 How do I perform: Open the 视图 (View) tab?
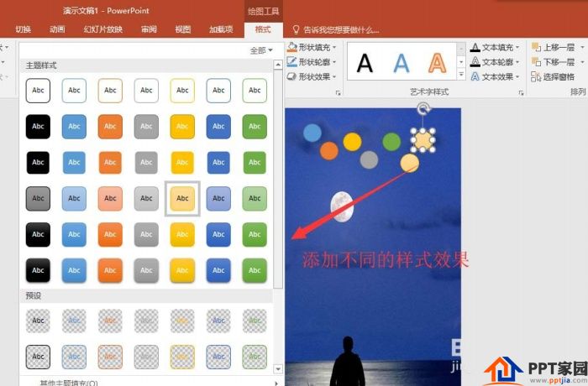pyautogui.click(x=183, y=29)
